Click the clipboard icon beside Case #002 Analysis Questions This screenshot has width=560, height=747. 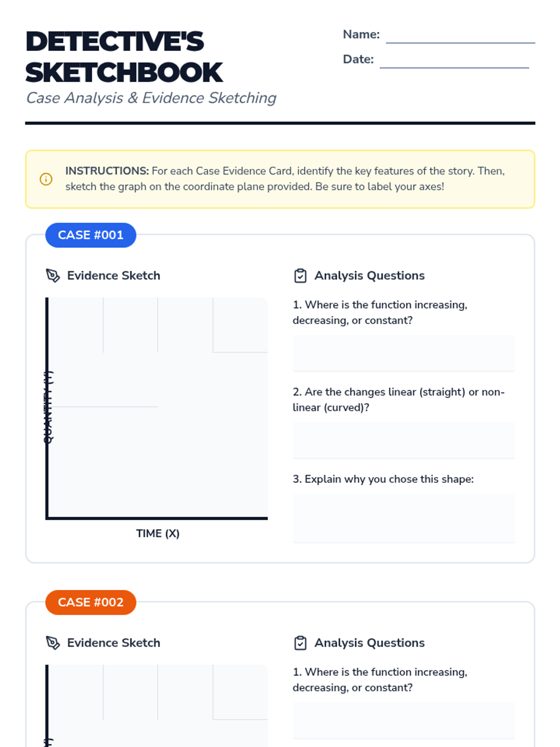point(300,643)
